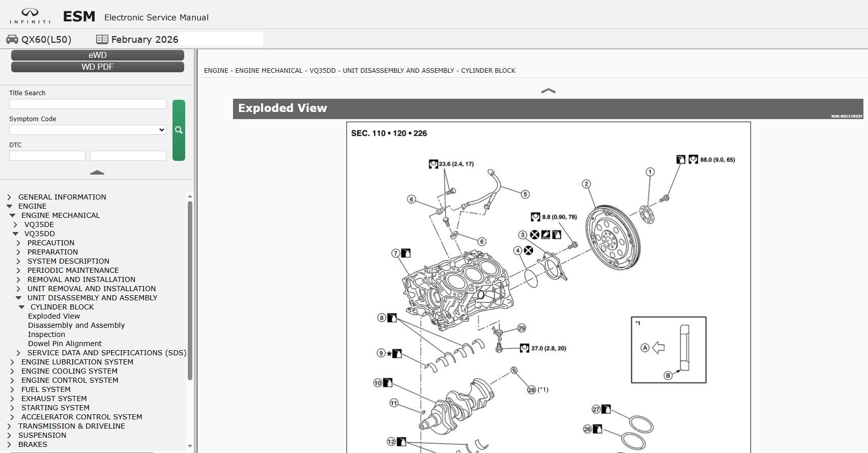This screenshot has width=868, height=453.
Task: Collapse the search panel with up arrow
Action: pos(97,173)
